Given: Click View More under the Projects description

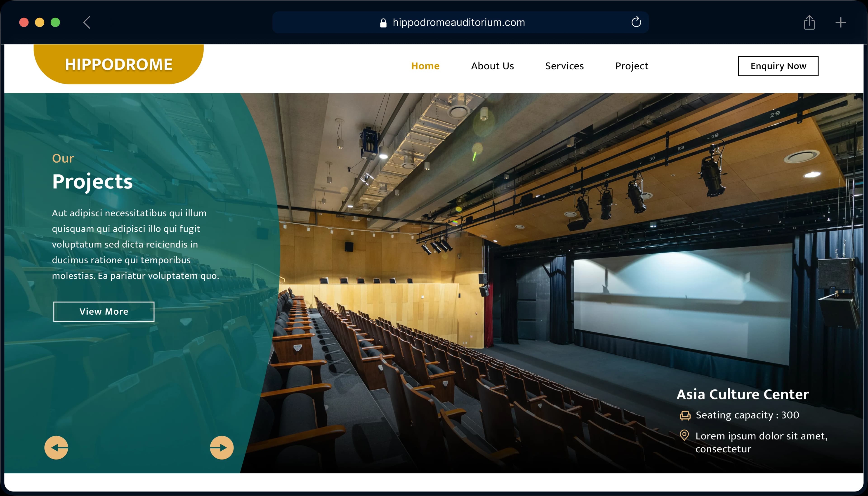Looking at the screenshot, I should click(x=104, y=311).
